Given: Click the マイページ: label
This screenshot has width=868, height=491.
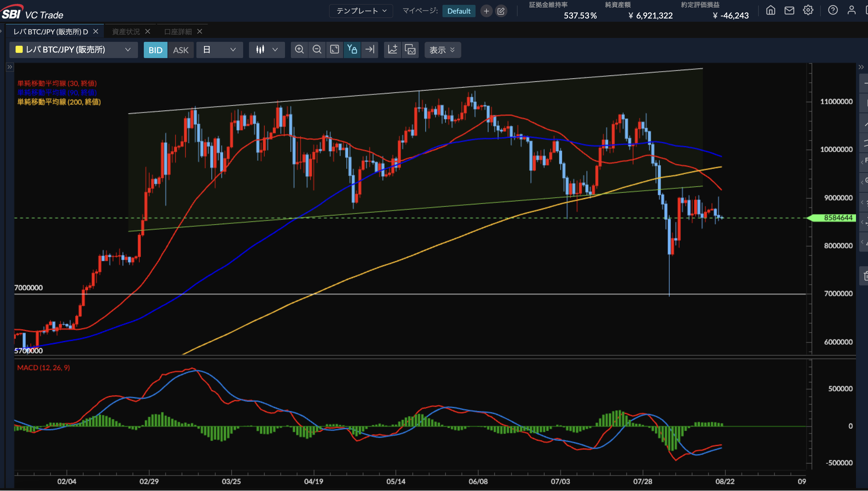Looking at the screenshot, I should [x=420, y=11].
